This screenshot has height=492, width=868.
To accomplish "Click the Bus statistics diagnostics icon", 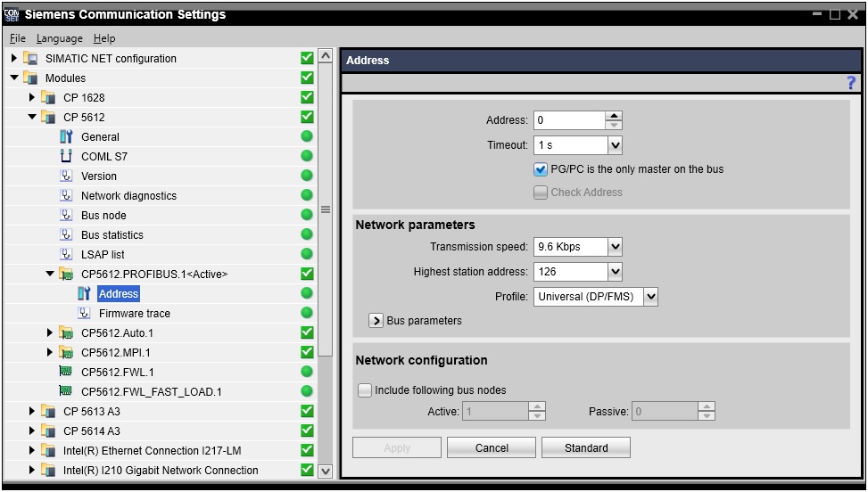I will (66, 235).
